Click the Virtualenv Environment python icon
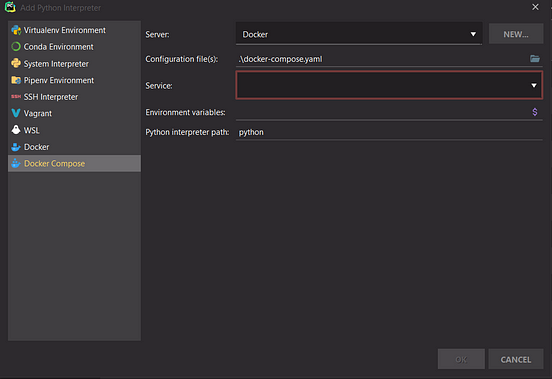This screenshot has width=552, height=379. click(16, 30)
